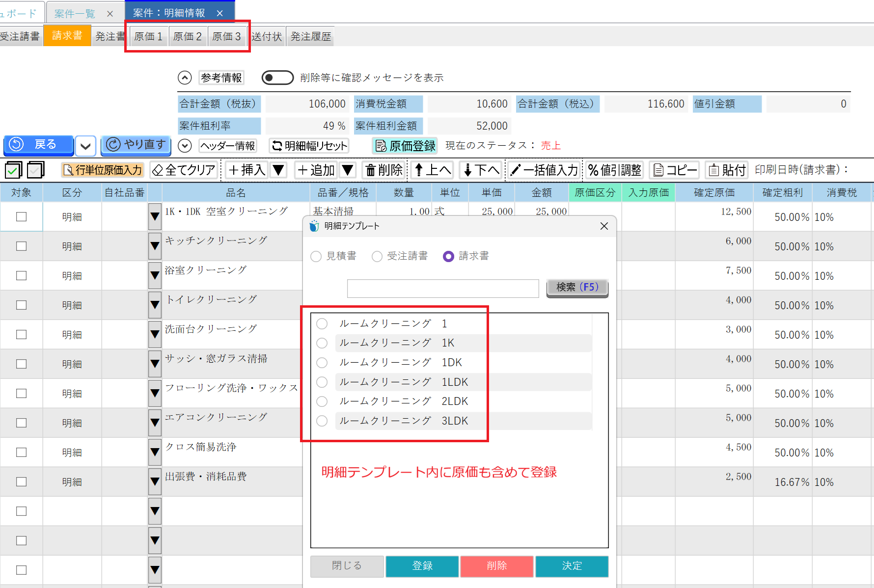Click the 原価登録 cost registration button
Screen dimensions: 874x588
[405, 146]
